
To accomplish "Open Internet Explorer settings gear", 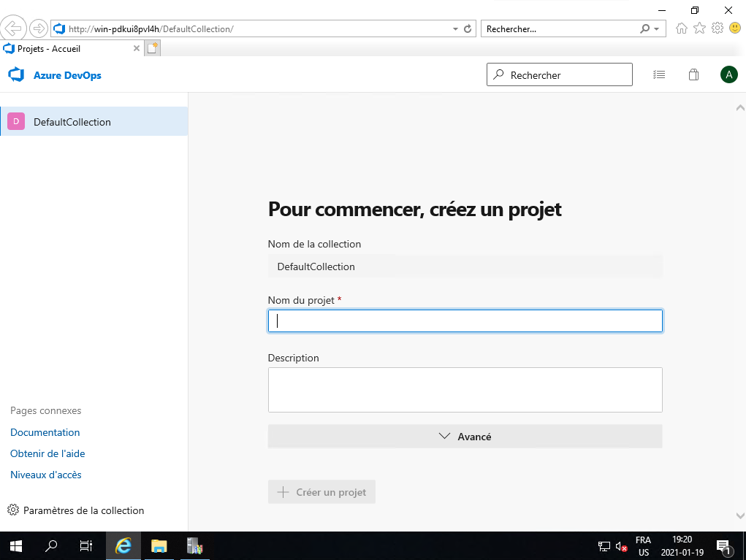I will pyautogui.click(x=718, y=28).
